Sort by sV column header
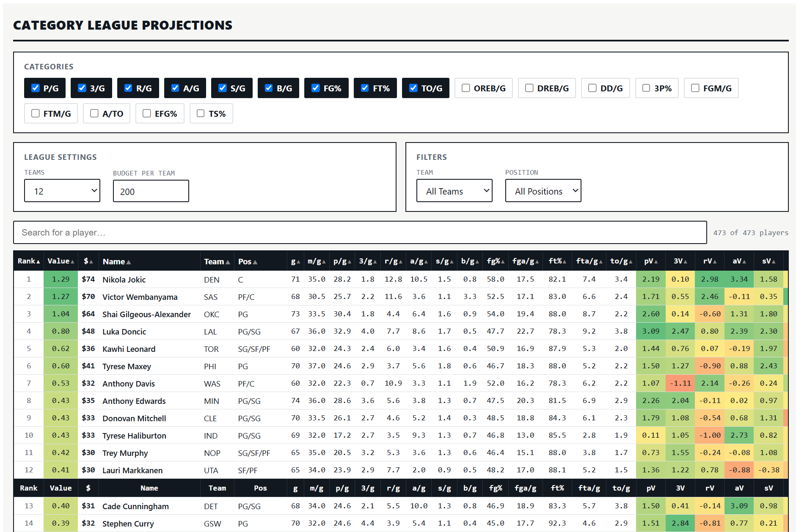796x532 pixels. point(769,261)
